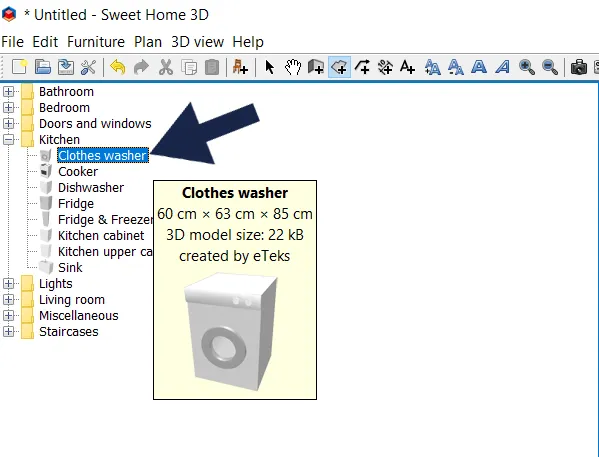Select the Fridge & Freezer item
This screenshot has height=457, width=599.
point(105,220)
